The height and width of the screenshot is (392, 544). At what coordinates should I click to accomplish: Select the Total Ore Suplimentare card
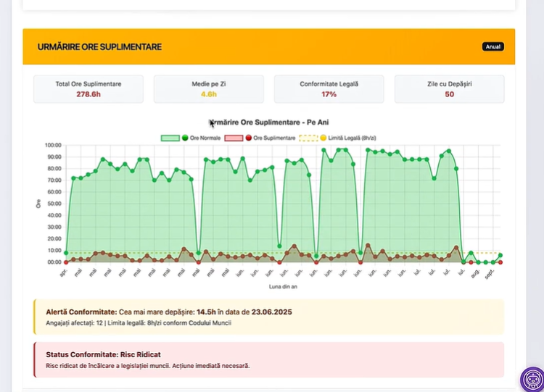[88, 88]
